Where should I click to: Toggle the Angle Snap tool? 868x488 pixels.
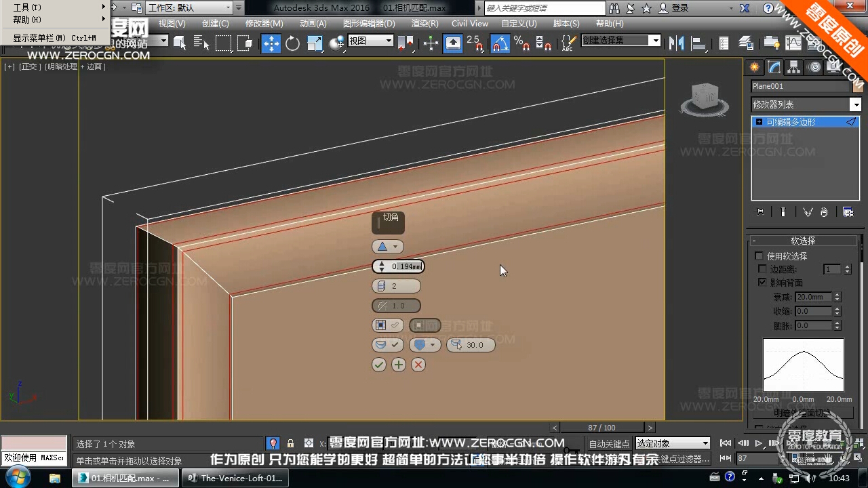[500, 43]
